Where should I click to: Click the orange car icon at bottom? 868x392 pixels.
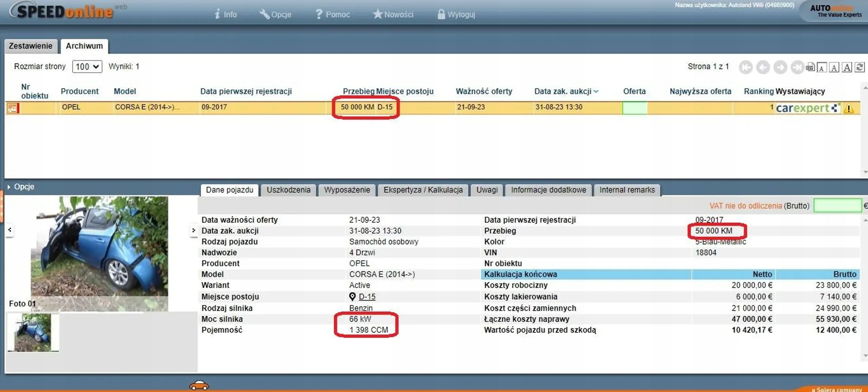click(x=199, y=385)
